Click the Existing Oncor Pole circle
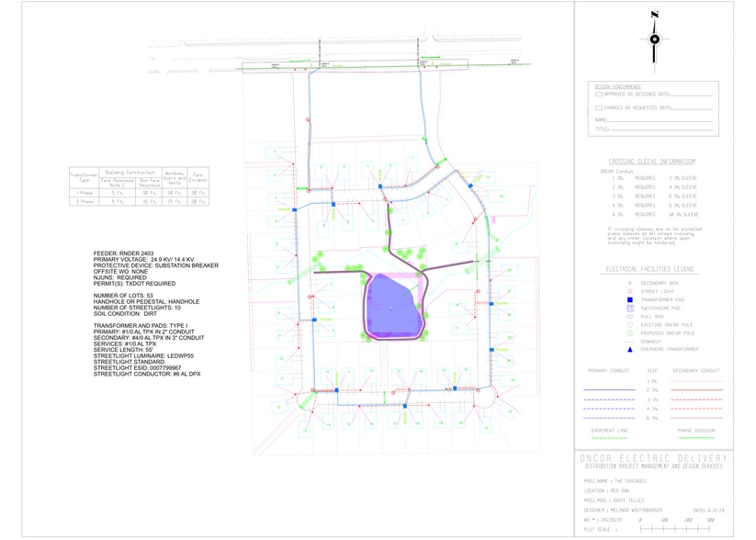The width and height of the screenshot is (756, 540). tap(629, 324)
